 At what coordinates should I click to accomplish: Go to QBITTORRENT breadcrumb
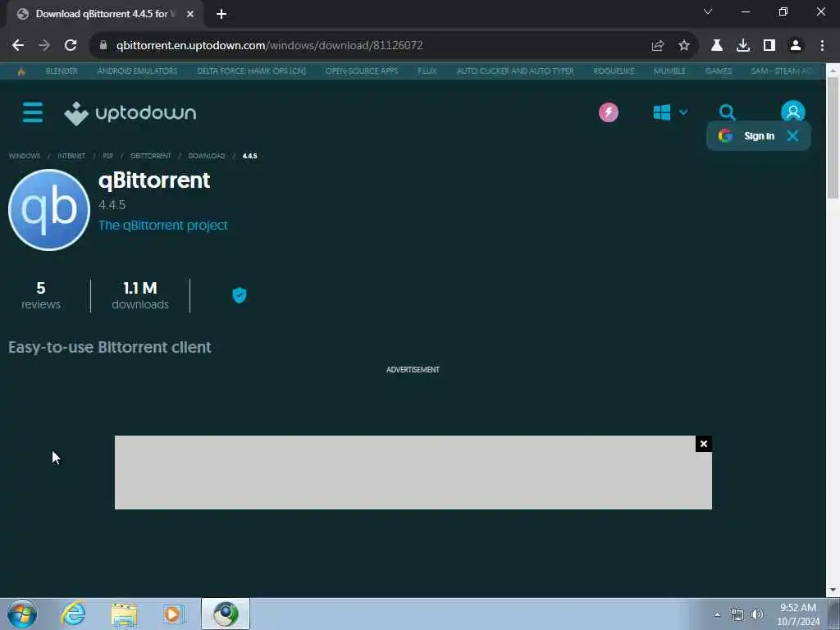[x=151, y=156]
